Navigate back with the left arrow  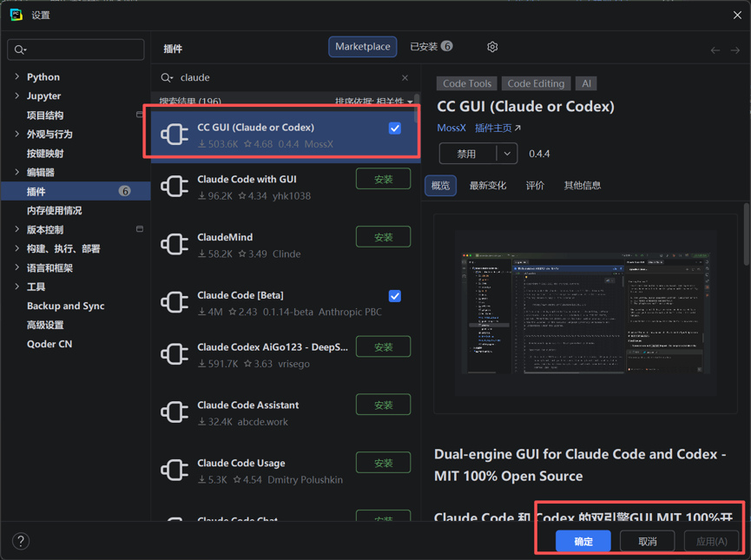click(x=715, y=50)
